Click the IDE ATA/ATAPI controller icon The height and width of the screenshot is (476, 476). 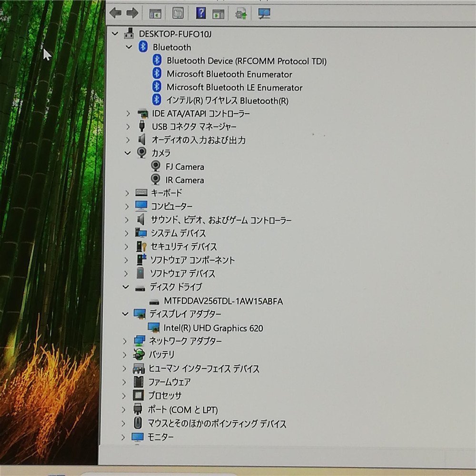(x=142, y=114)
